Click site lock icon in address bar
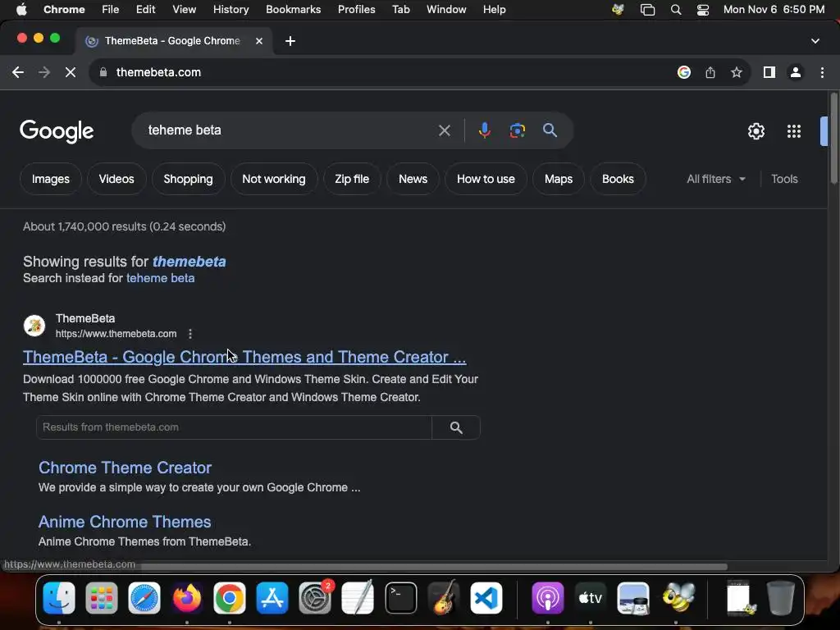This screenshot has height=630, width=840. [x=103, y=72]
